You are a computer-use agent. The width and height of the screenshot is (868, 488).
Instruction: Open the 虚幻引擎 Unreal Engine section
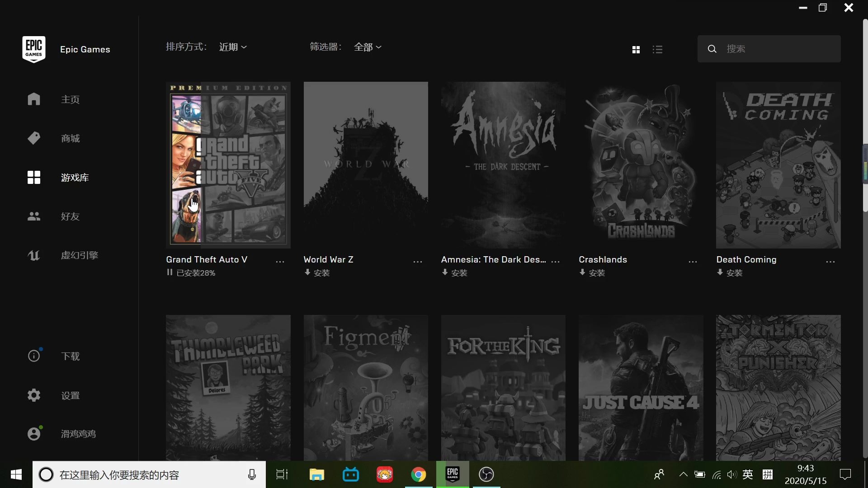point(34,255)
